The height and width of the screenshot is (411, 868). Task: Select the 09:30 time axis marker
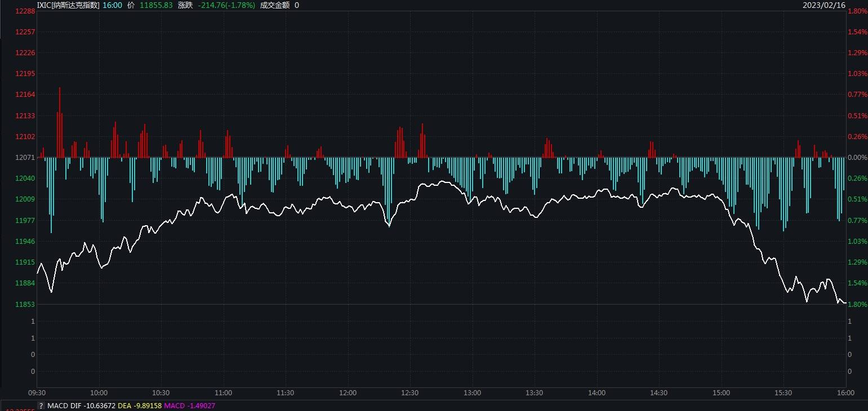pyautogui.click(x=37, y=393)
